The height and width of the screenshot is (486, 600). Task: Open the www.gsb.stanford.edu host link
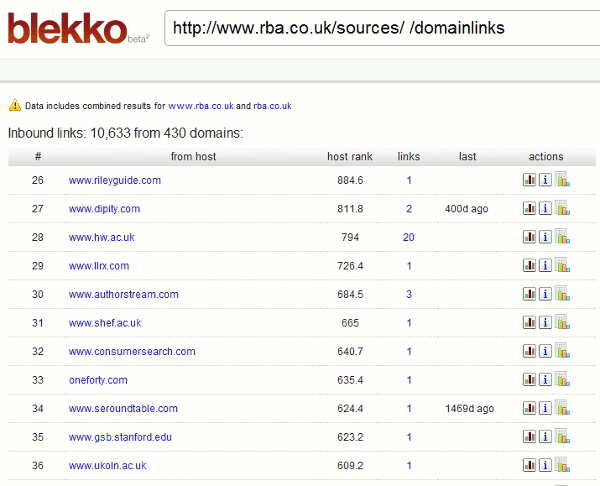tap(120, 437)
